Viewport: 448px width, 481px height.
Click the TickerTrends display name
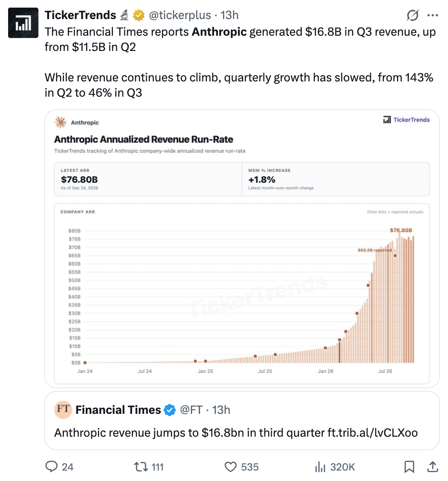81,15
